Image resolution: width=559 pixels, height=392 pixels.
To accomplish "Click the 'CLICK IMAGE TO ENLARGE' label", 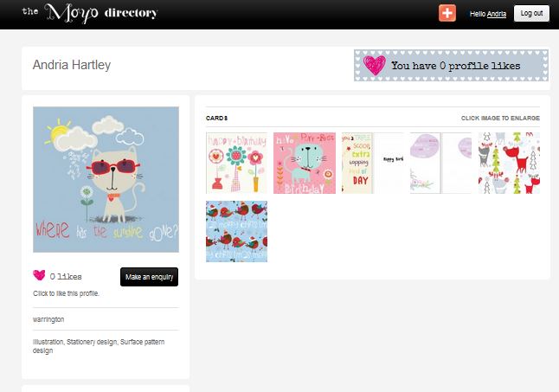I will coord(500,118).
